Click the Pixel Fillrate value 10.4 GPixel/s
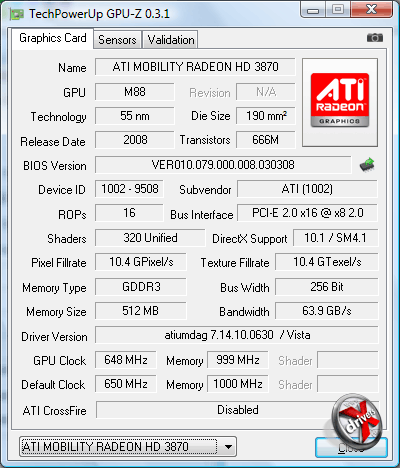Screen dimensions: 400x468 141,262
